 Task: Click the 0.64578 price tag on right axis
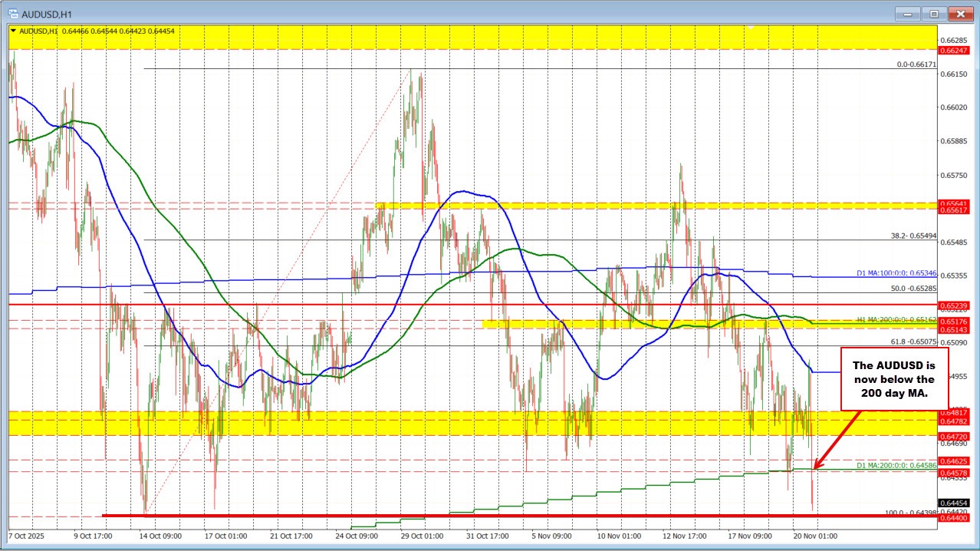954,473
